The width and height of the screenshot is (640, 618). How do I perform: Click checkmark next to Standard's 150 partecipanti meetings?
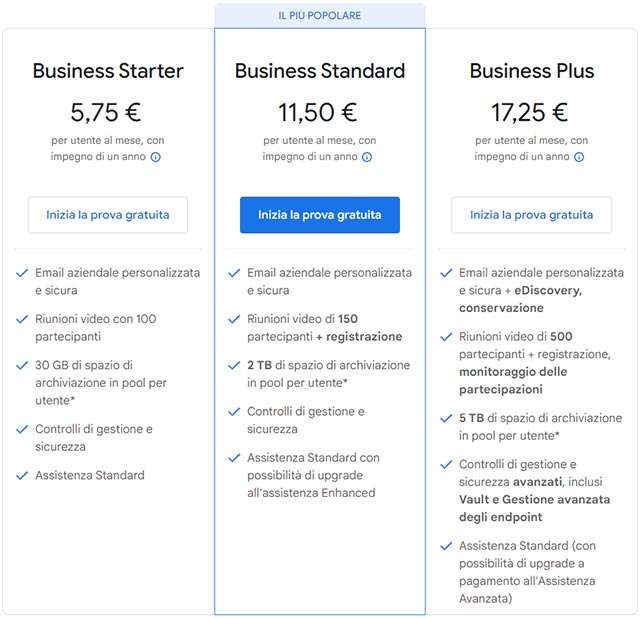[235, 319]
